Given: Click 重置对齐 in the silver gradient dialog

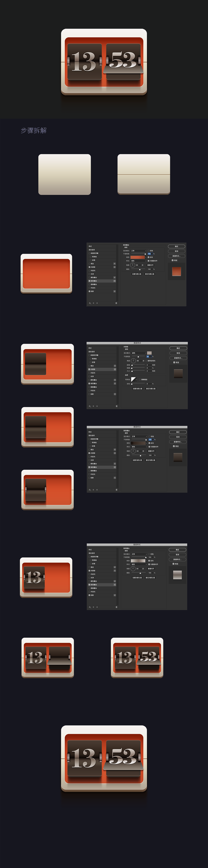Looking at the screenshot, I should 151,568.
